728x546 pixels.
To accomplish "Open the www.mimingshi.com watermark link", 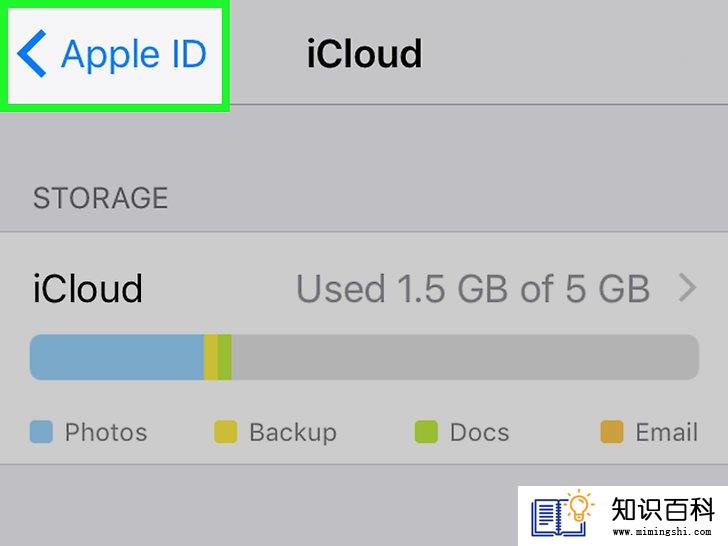I will [662, 531].
